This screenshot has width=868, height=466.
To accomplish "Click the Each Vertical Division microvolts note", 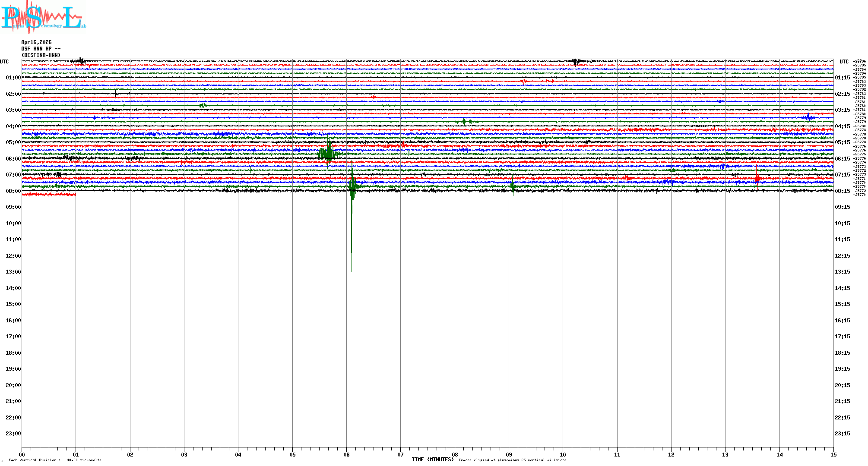I will tap(55, 460).
